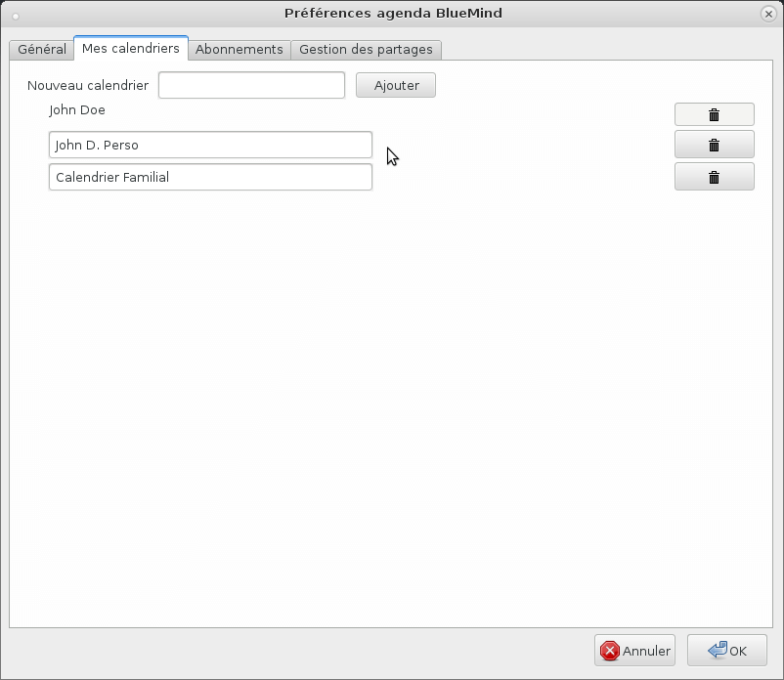Open the window menu dot in title bar
Viewport: 784px width, 680px height.
coord(15,14)
